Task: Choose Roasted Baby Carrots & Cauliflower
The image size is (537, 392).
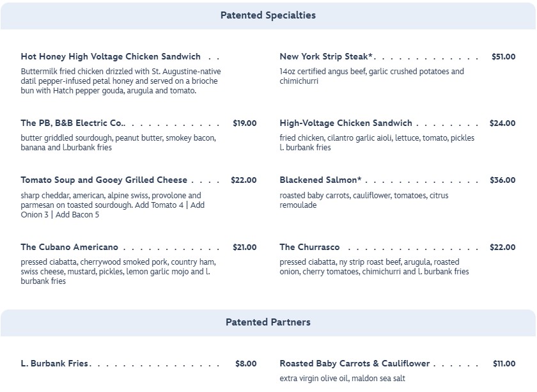Action: (355, 364)
